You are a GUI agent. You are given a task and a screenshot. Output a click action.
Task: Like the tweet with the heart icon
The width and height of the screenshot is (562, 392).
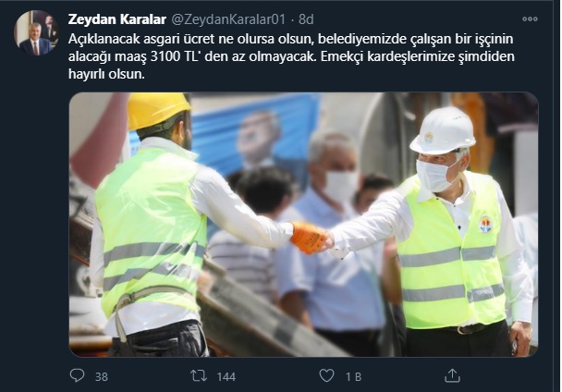[x=326, y=375]
